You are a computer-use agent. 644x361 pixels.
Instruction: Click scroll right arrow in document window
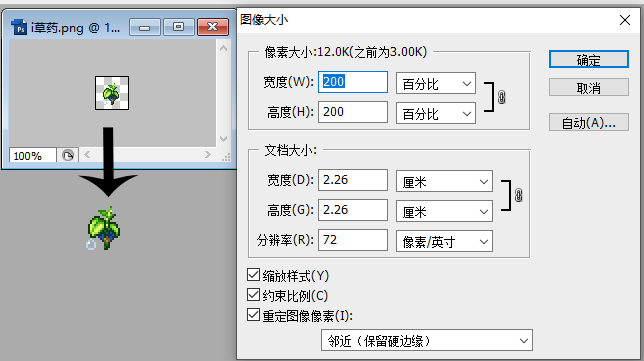tap(207, 154)
